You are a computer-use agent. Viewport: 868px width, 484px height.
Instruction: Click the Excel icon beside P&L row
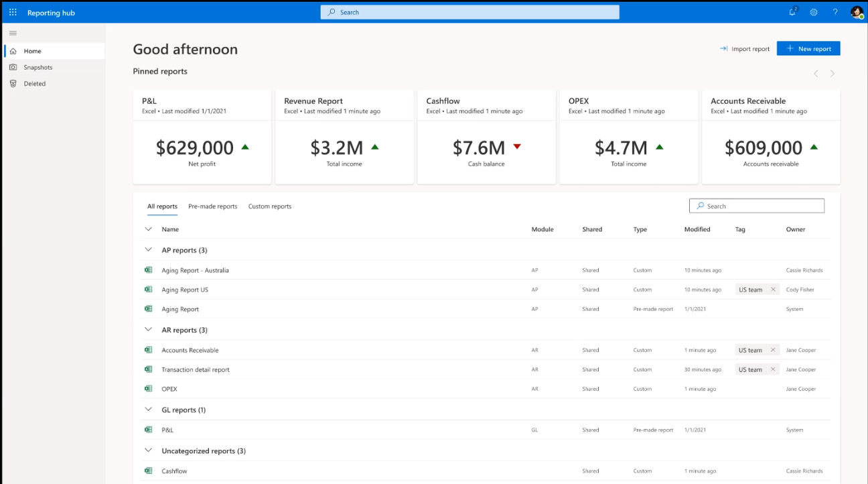coord(149,430)
